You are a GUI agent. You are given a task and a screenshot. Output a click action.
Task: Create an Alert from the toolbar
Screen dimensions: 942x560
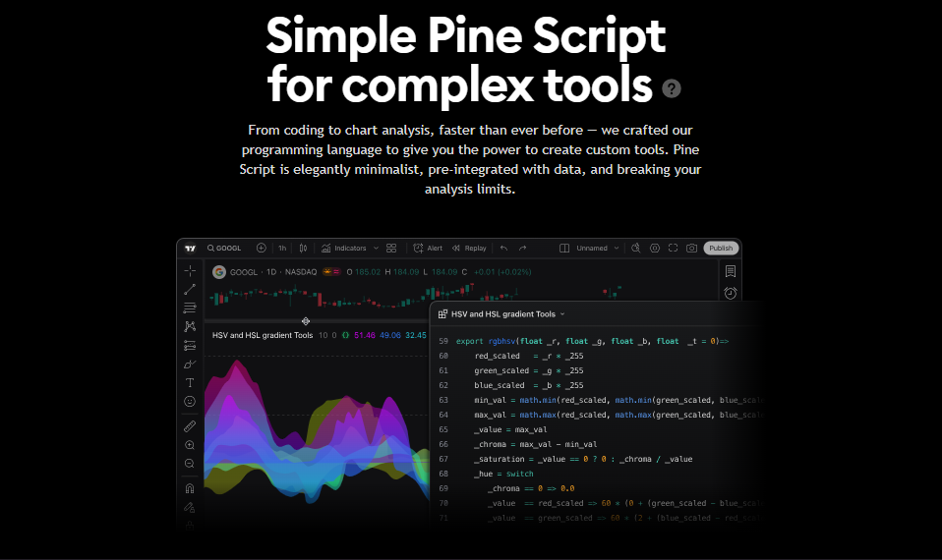(428, 248)
